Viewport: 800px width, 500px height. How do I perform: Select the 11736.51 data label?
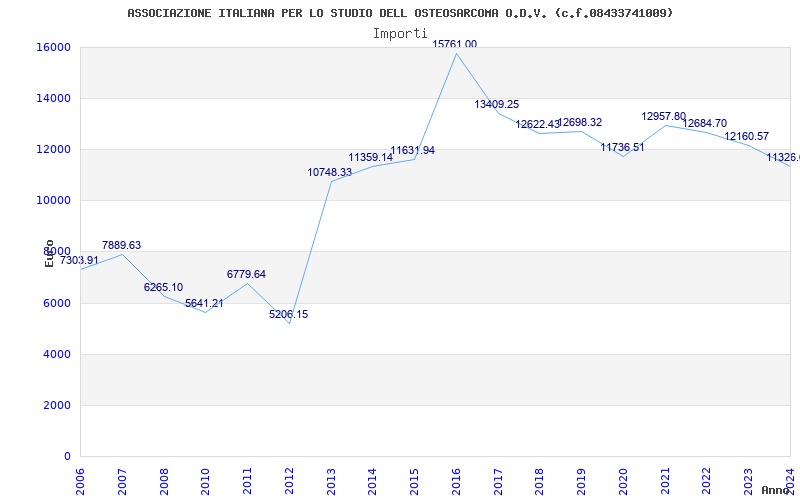[622, 147]
